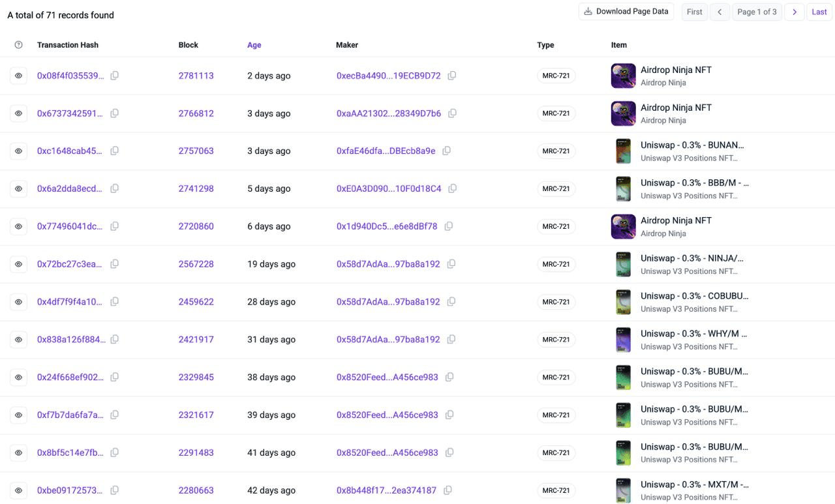Open block 2766812
The height and width of the screenshot is (504, 835).
click(196, 113)
